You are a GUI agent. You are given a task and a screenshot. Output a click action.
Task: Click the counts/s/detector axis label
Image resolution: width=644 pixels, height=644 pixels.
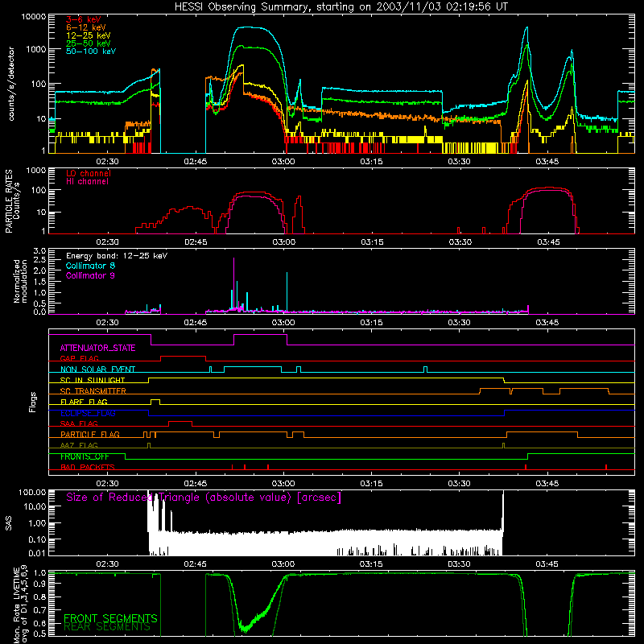point(11,84)
